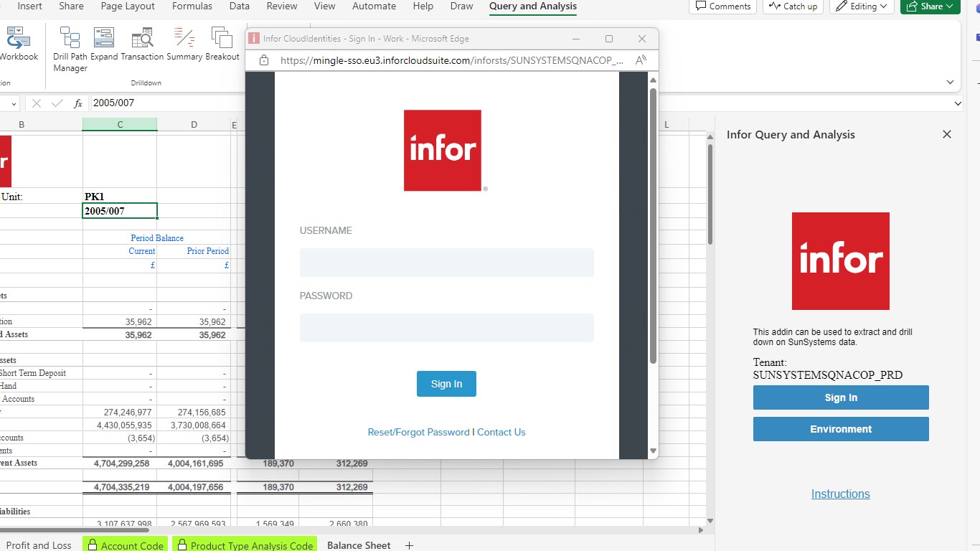The height and width of the screenshot is (551, 980).
Task: Click the Contact Us link
Action: point(501,432)
